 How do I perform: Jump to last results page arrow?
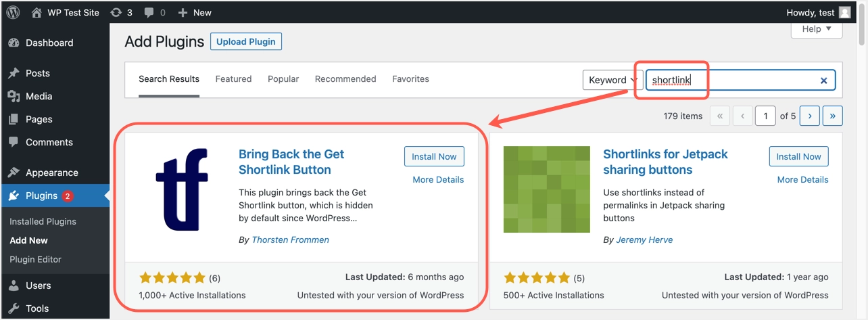[x=832, y=116]
